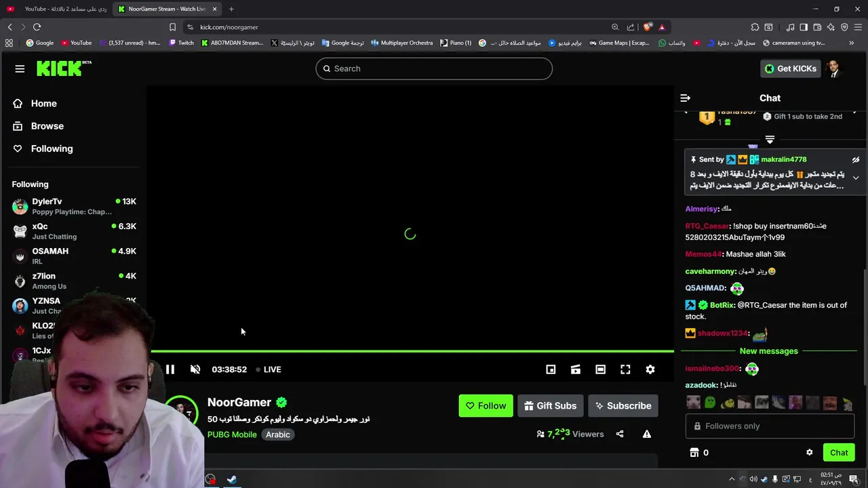The height and width of the screenshot is (488, 868).
Task: Click the KICK logo
Action: pos(64,68)
